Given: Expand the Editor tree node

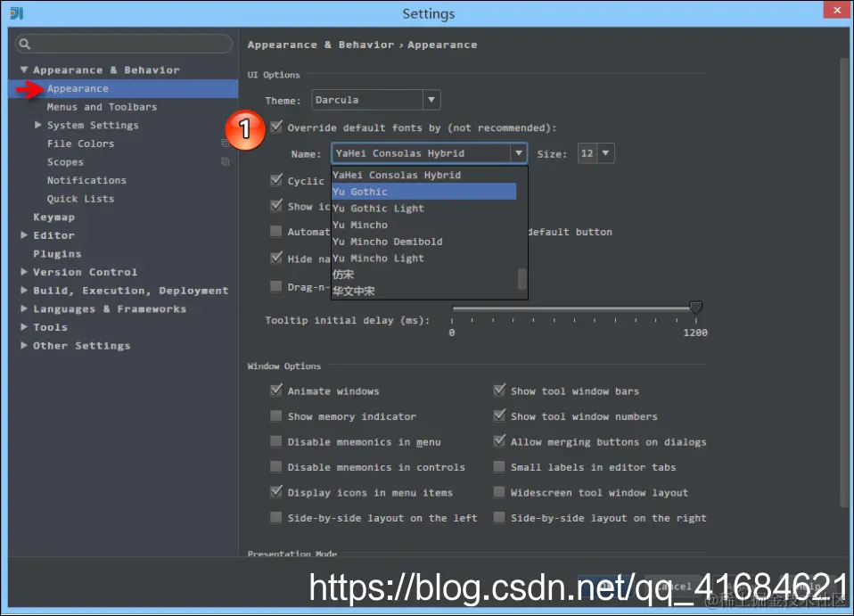Looking at the screenshot, I should (24, 234).
